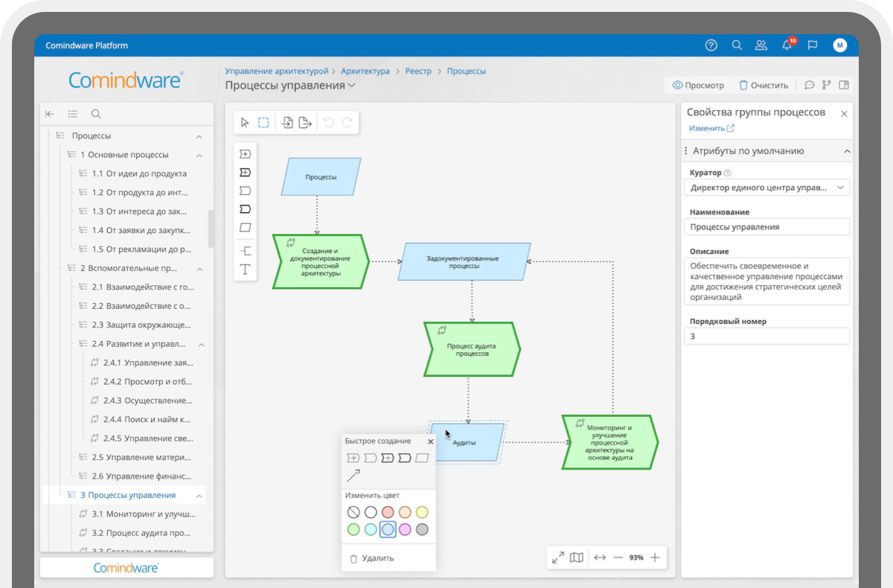Collapse the 3 Процессы управления node
Image resolution: width=893 pixels, height=588 pixels.
coord(199,496)
